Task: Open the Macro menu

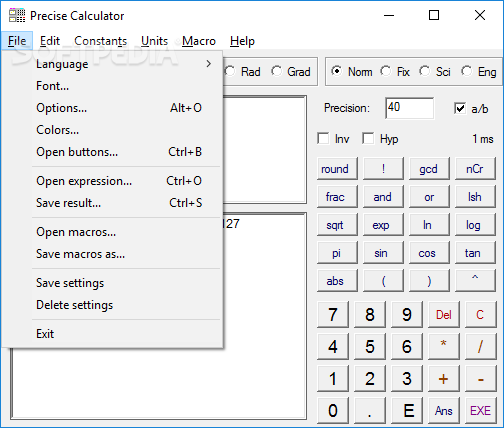Action: click(199, 41)
